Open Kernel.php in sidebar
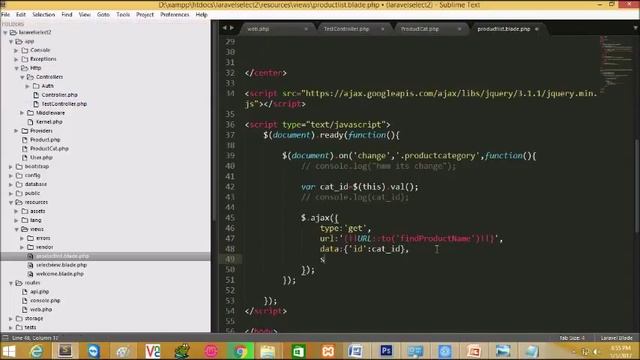The height and width of the screenshot is (360, 640). pos(49,122)
